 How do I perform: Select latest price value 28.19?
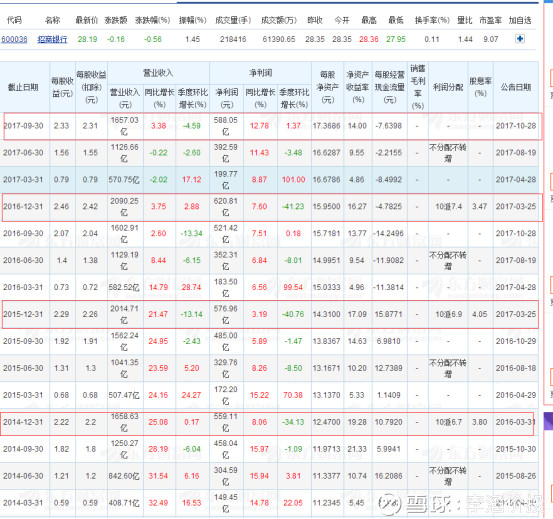pos(87,39)
